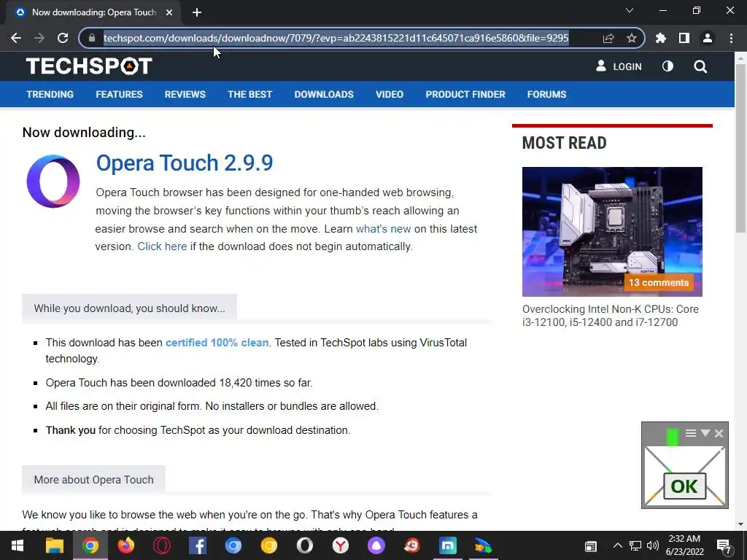The image size is (747, 560).
Task: Open the TRENDING menu
Action: click(50, 94)
